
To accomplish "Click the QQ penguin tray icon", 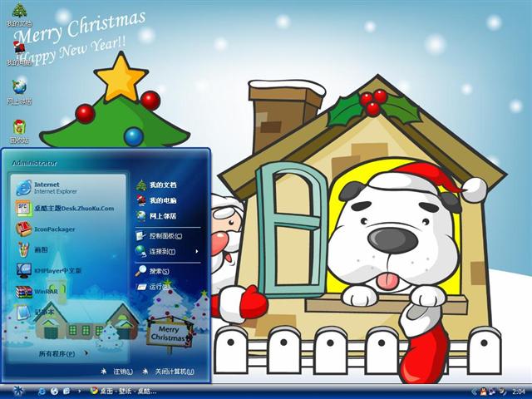I will pyautogui.click(x=483, y=392).
